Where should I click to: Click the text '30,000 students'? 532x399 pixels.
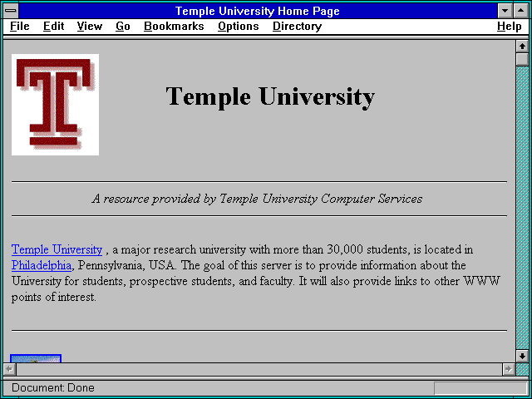pyautogui.click(x=367, y=249)
